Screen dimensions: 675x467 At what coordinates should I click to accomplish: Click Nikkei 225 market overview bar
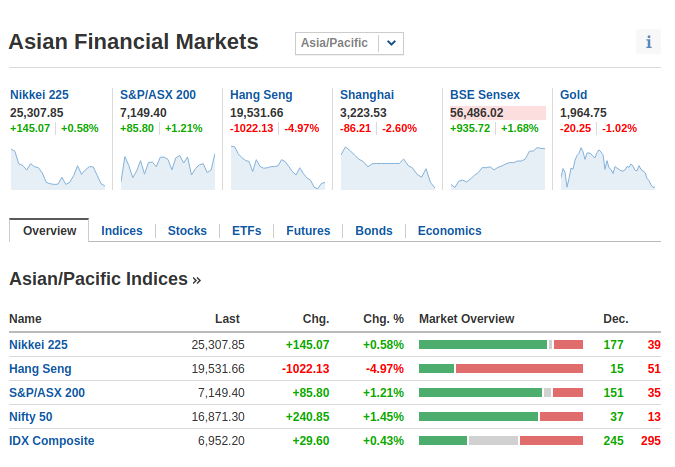tap(501, 345)
